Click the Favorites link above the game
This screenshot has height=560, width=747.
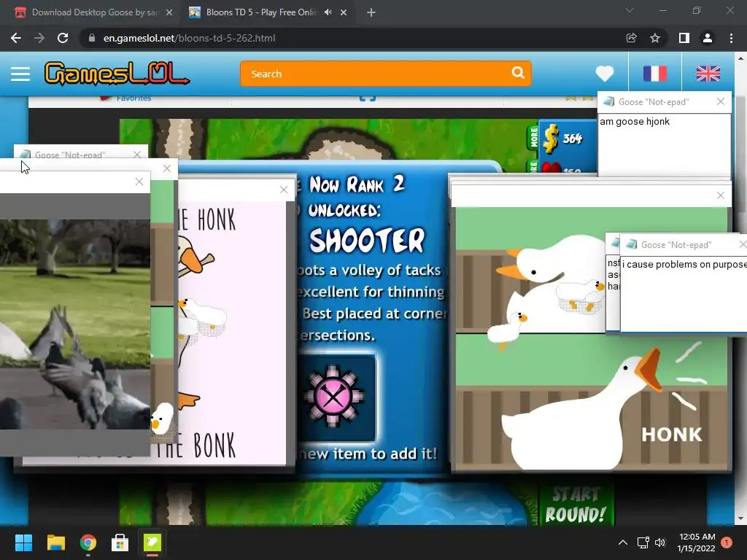tap(133, 98)
